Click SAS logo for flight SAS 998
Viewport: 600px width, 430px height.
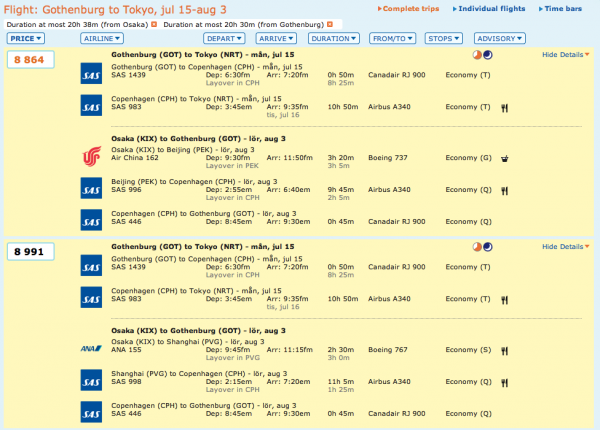(91, 381)
